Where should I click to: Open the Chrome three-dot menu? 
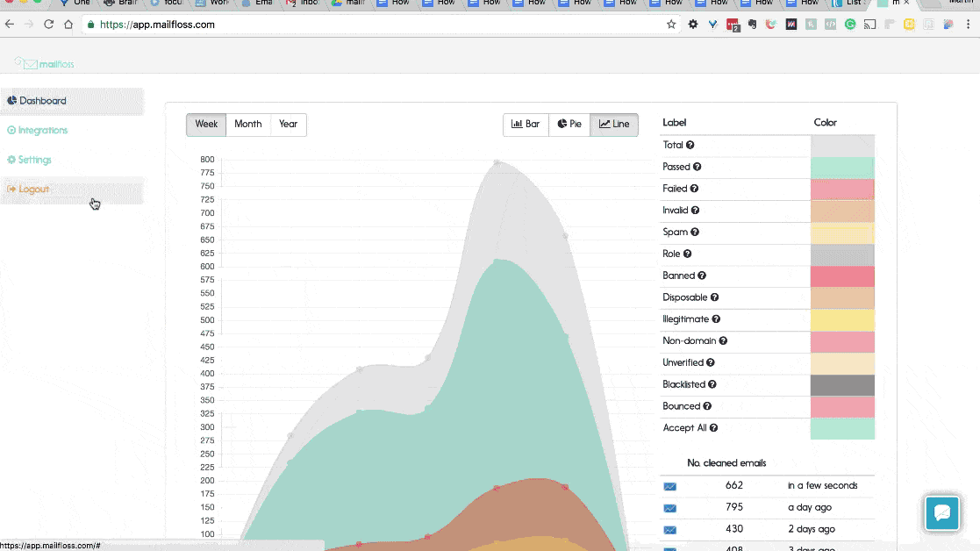(x=968, y=25)
